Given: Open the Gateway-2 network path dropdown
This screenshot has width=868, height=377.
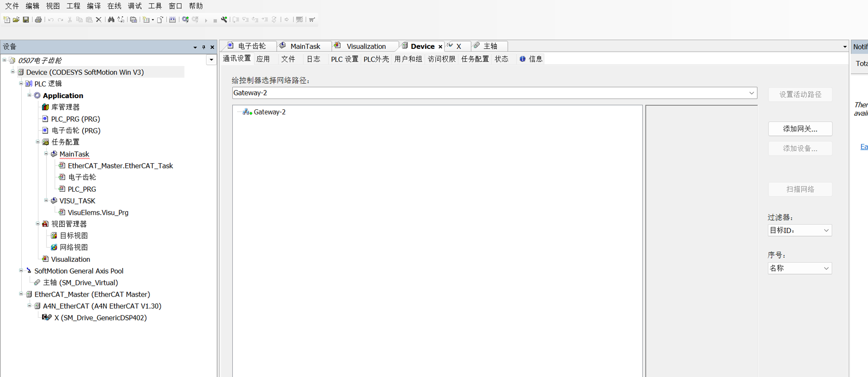Looking at the screenshot, I should click(x=751, y=93).
